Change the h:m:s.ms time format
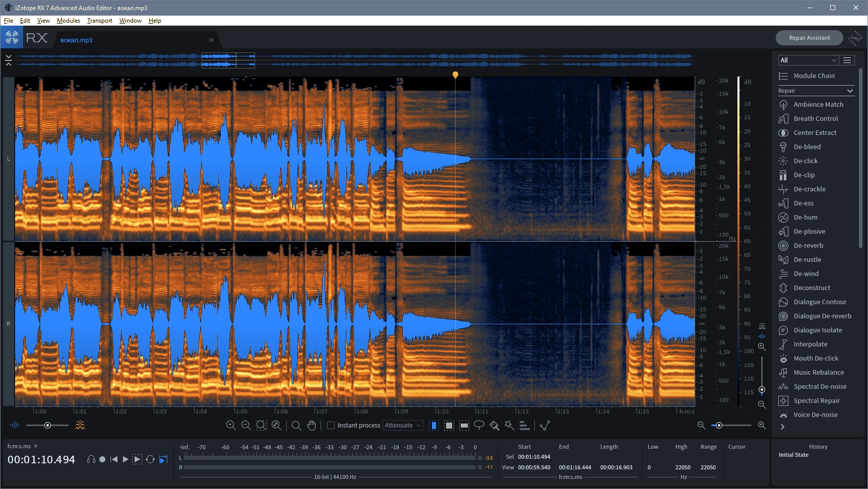This screenshot has width=868, height=489. (x=23, y=446)
